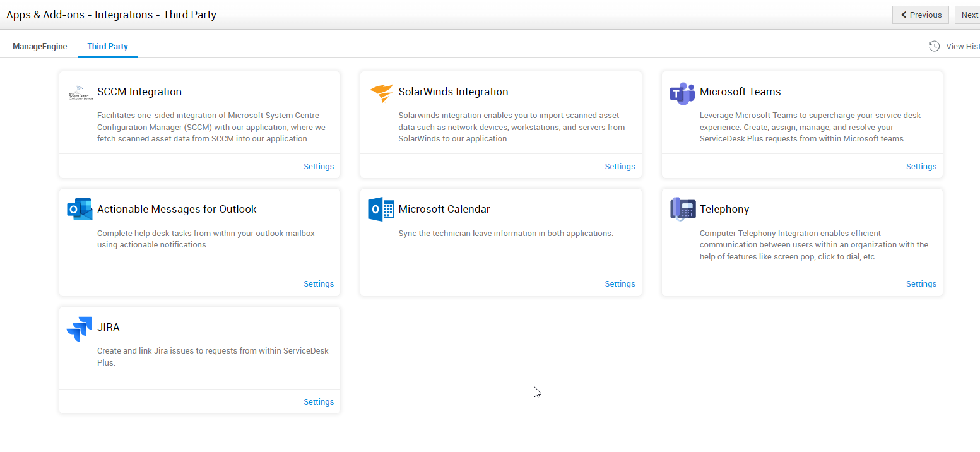Click the Apps & Add-ons page heading
Image resolution: width=980 pixels, height=452 pixels.
pos(111,15)
